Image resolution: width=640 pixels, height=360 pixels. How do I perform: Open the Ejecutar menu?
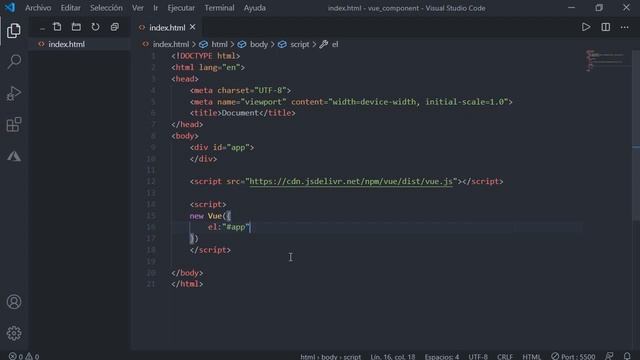(x=181, y=8)
